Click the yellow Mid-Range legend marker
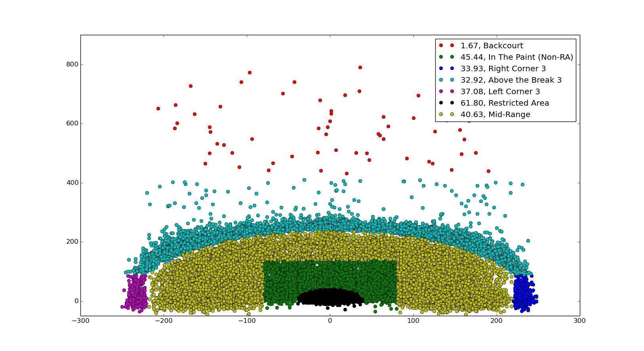Screen dimensions: 644x351 point(446,114)
